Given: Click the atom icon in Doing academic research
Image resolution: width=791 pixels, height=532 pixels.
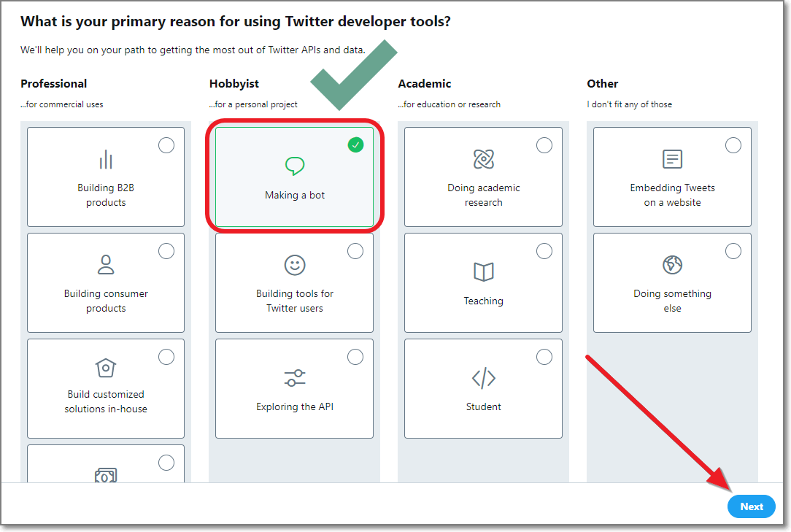Looking at the screenshot, I should point(484,159).
